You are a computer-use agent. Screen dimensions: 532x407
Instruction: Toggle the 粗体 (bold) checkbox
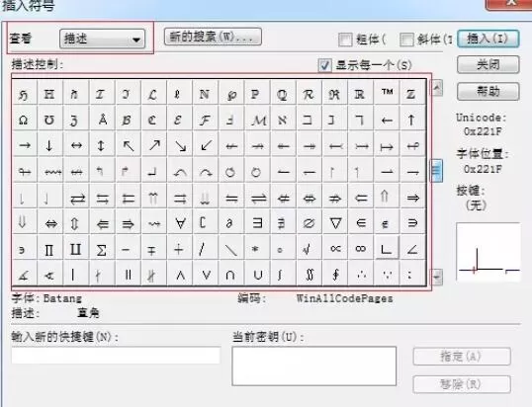point(345,40)
